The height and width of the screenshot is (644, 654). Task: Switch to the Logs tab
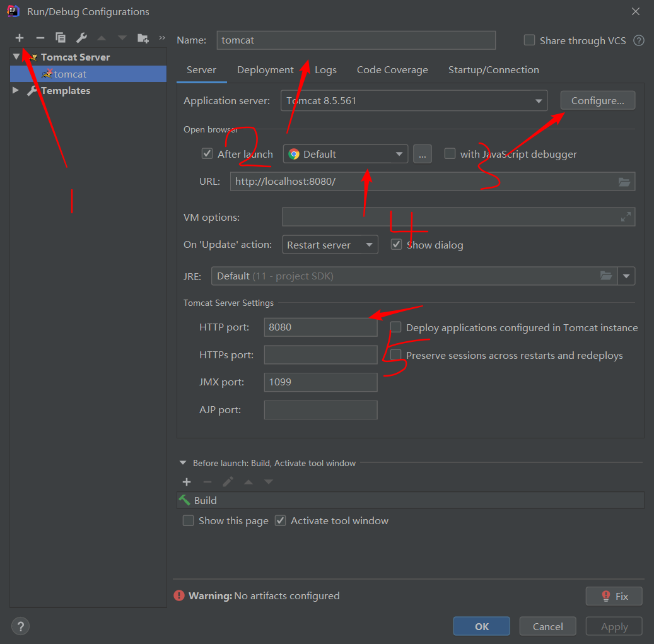point(325,69)
